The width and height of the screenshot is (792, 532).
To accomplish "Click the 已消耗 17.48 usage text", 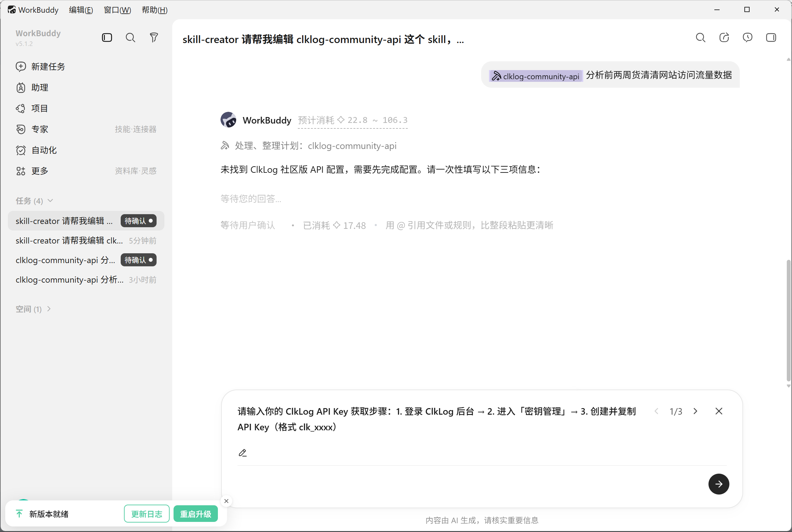I will click(334, 226).
